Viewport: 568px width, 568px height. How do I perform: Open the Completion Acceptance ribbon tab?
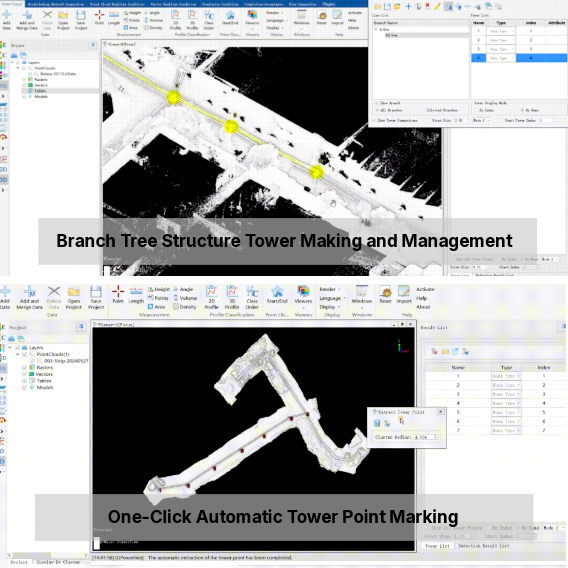pos(264,4)
